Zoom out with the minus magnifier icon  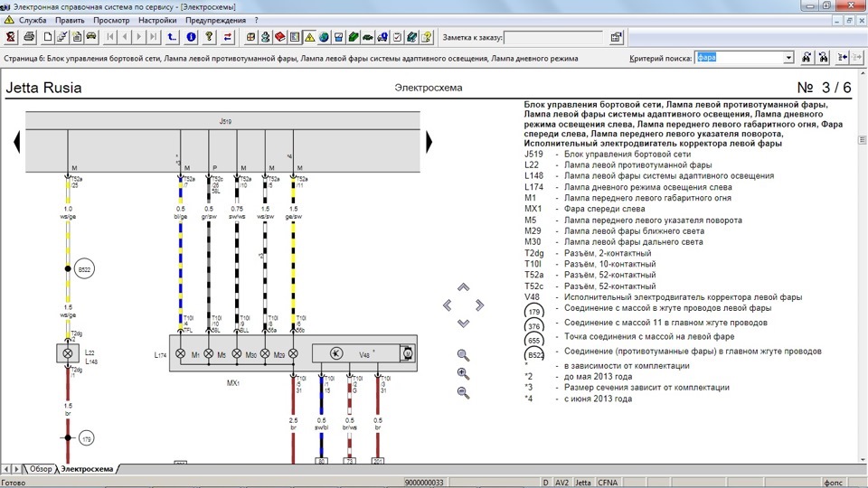point(463,392)
